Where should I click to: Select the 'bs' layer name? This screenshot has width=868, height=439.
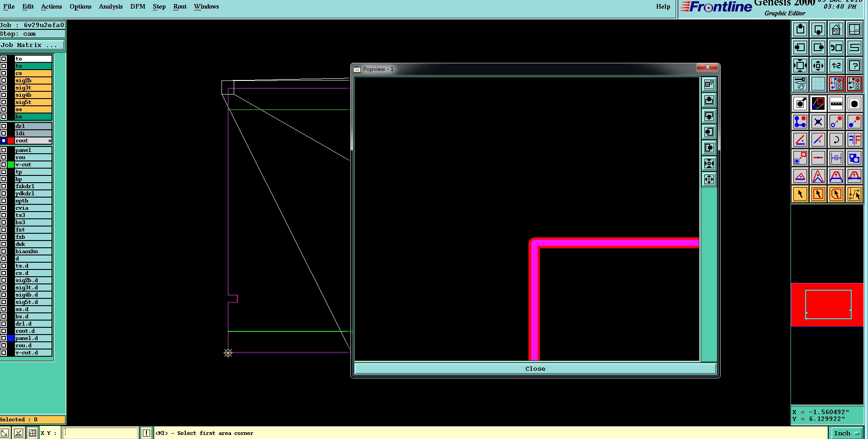[x=33, y=117]
